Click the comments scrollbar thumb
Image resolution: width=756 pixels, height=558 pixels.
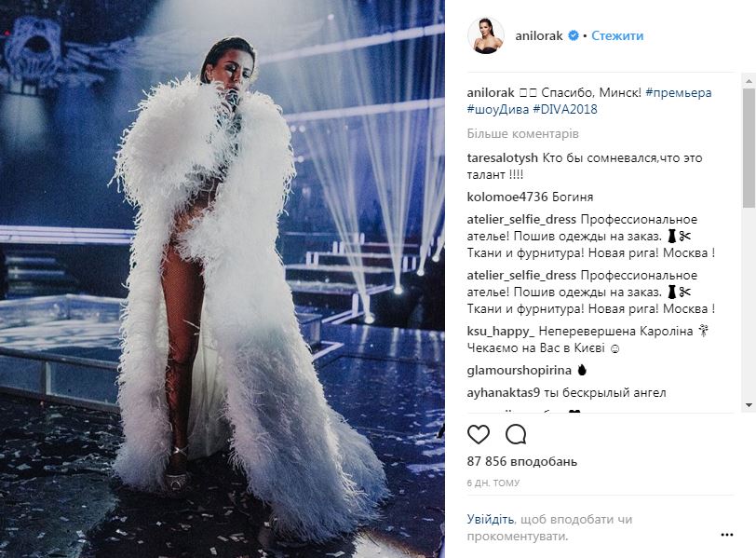coord(749,147)
